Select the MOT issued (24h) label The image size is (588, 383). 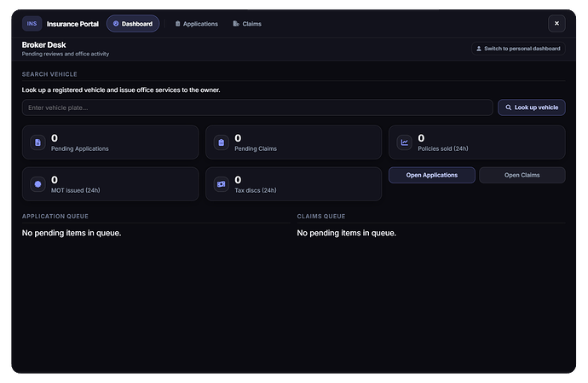click(75, 190)
